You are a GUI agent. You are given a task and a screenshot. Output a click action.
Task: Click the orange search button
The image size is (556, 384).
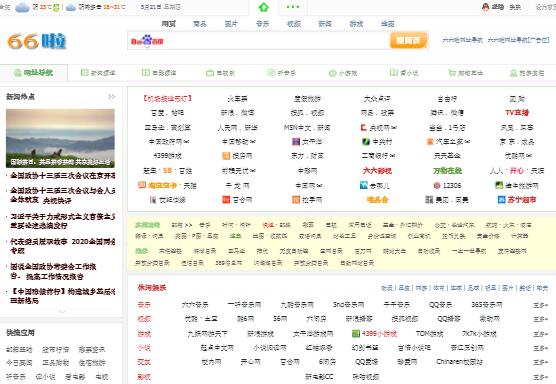point(408,40)
